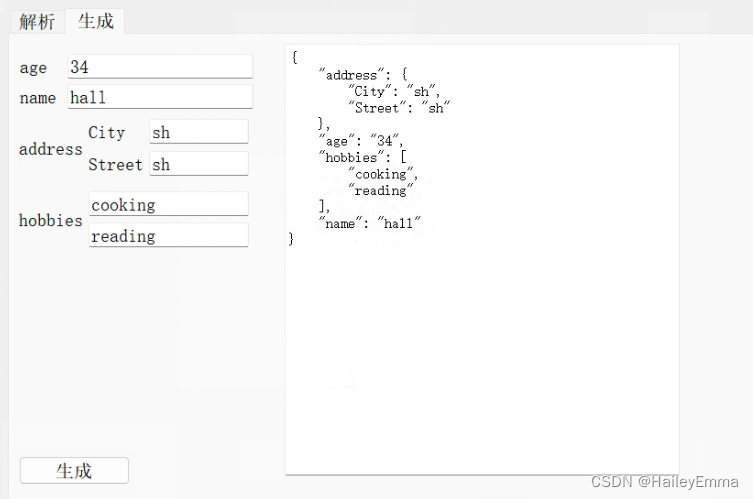The height and width of the screenshot is (499, 753).
Task: Click the "City": "sh" line in JSON output
Action: point(394,91)
